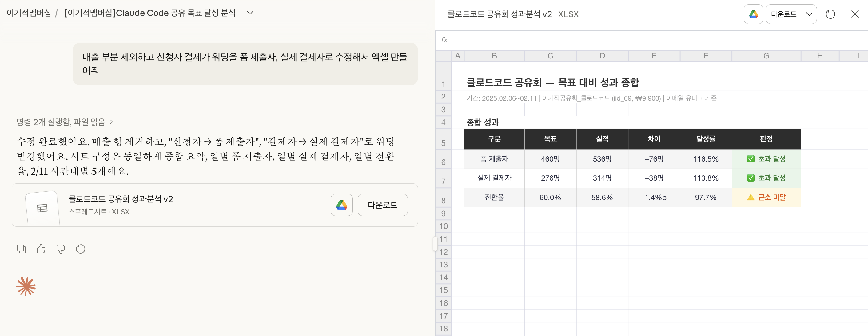
Task: Reload the spreadsheet preview
Action: coord(830,14)
